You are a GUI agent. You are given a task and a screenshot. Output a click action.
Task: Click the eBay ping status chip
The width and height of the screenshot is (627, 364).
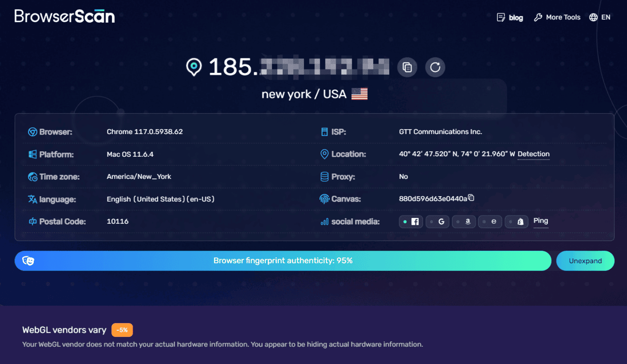tap(490, 222)
